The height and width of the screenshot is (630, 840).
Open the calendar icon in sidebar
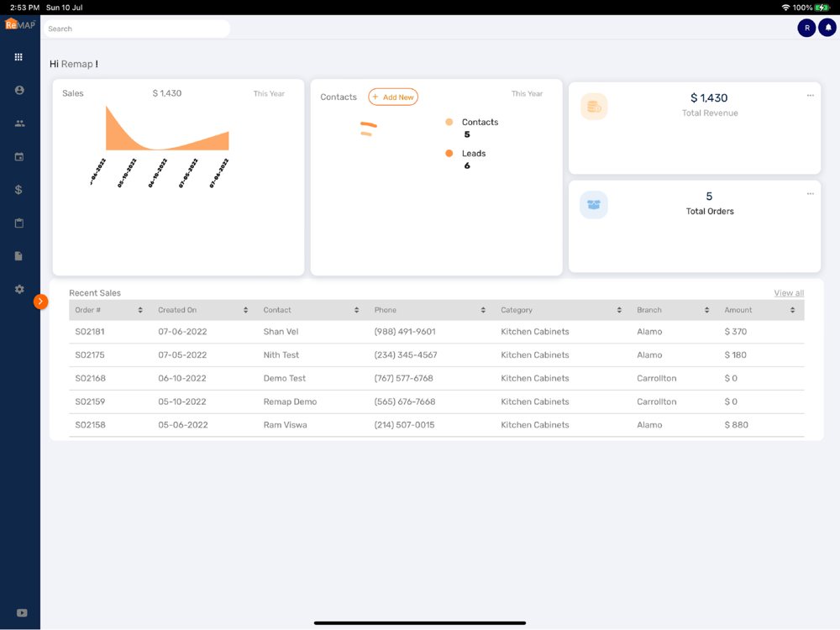click(19, 156)
